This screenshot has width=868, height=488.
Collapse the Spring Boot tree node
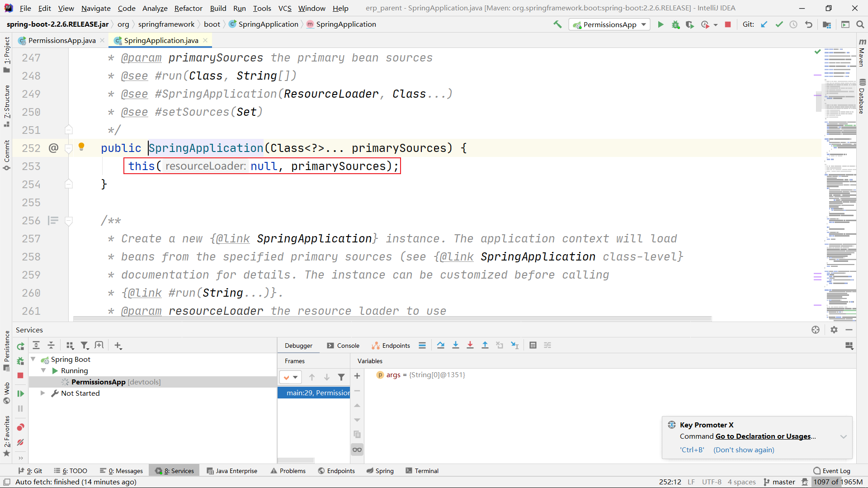click(33, 359)
